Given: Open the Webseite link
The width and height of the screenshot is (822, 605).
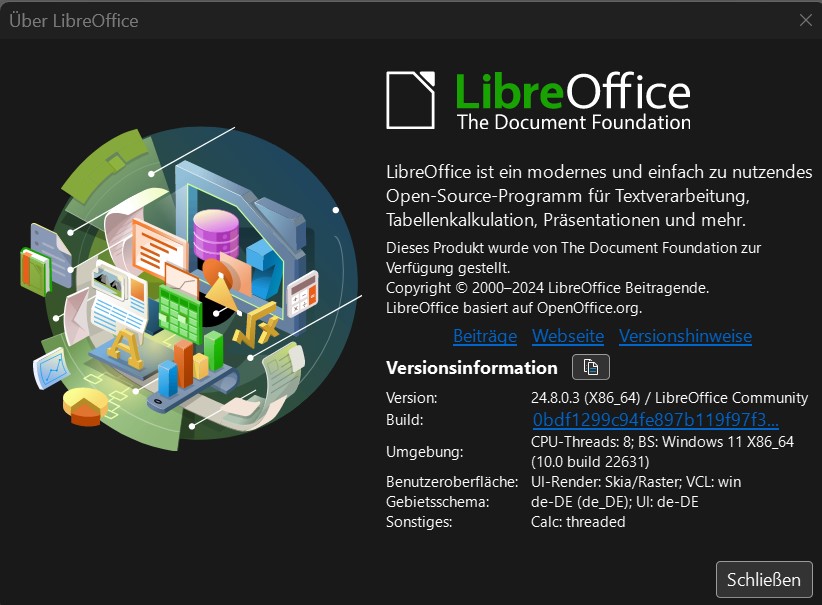Looking at the screenshot, I should click(568, 336).
